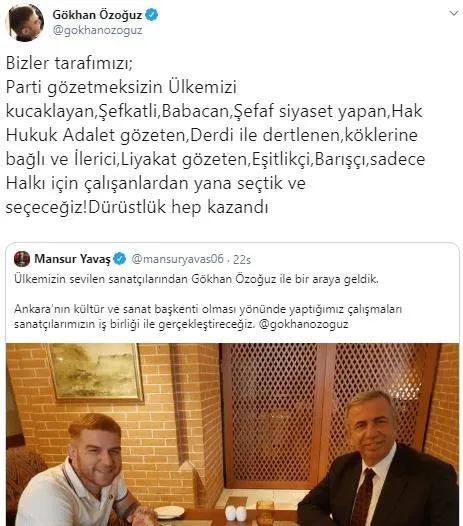Viewport: 463px width, 526px height.
Task: Click the phrase Dürüstlük hep kazandı
Action: pos(178,207)
